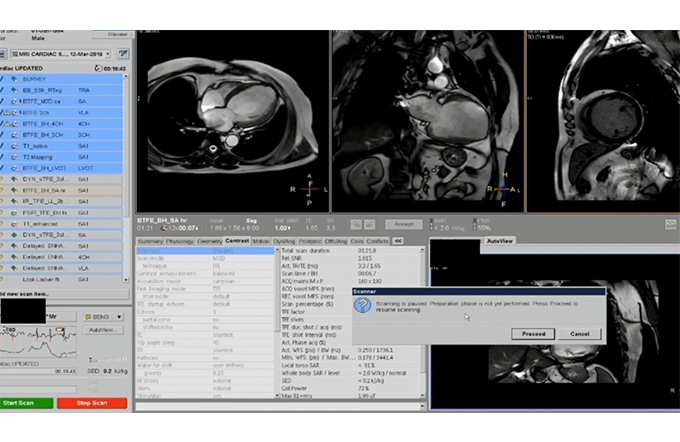The image size is (680, 442).
Task: Select the PSIR_TFE_BH scan row
Action: [62, 213]
